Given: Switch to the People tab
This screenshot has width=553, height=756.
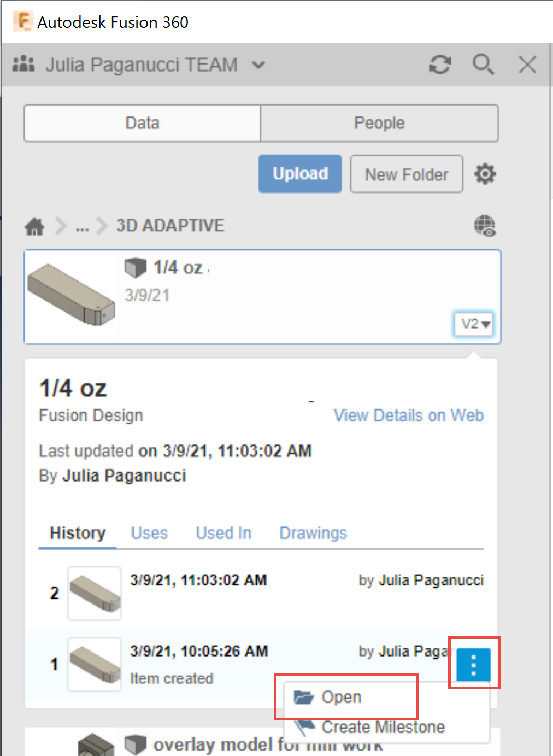Looking at the screenshot, I should point(379,123).
